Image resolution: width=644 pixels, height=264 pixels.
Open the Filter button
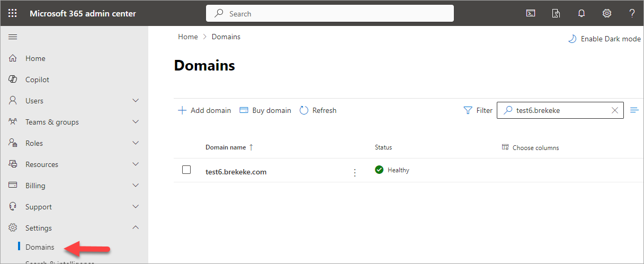[478, 110]
